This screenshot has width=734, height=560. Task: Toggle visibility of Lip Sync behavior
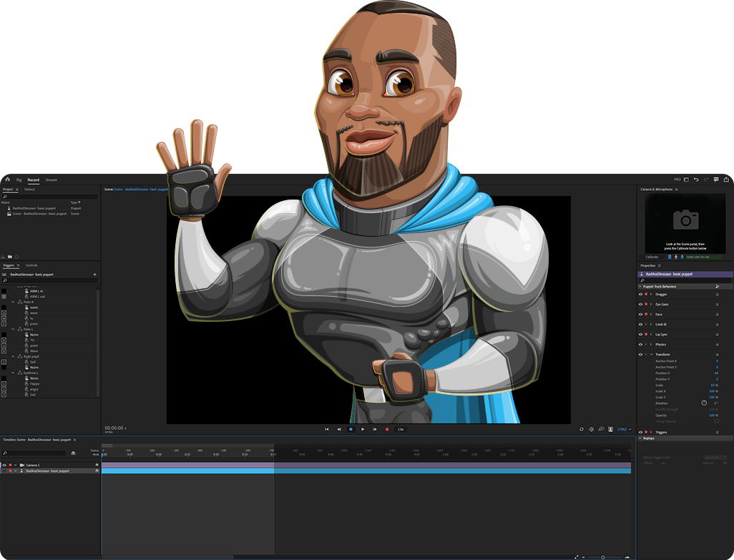click(640, 334)
